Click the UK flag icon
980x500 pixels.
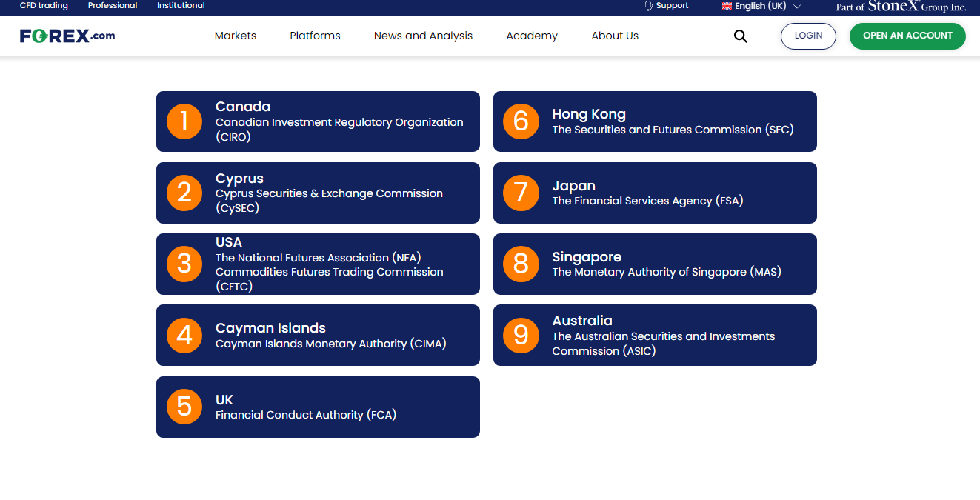coord(727,6)
